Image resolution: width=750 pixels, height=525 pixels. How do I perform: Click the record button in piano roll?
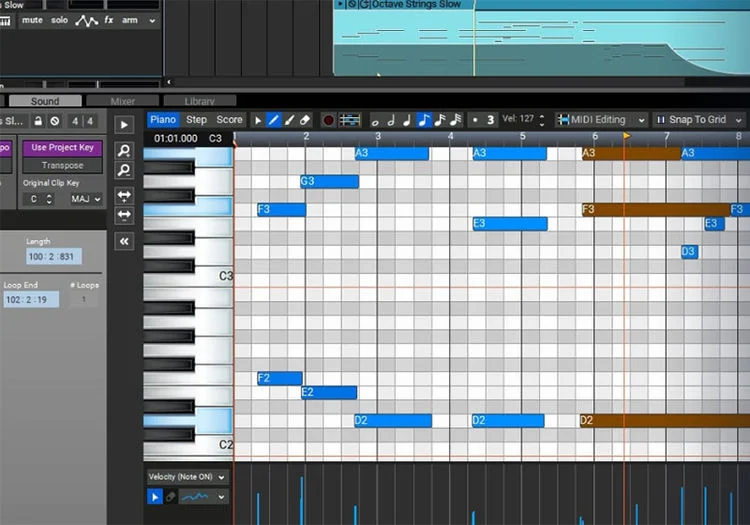pyautogui.click(x=328, y=120)
